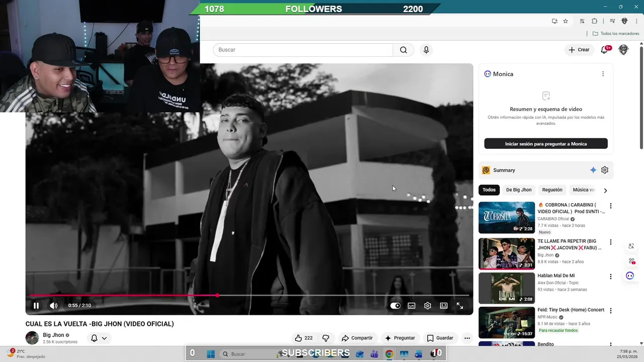Bookmark page with the star icon

[x=566, y=21]
